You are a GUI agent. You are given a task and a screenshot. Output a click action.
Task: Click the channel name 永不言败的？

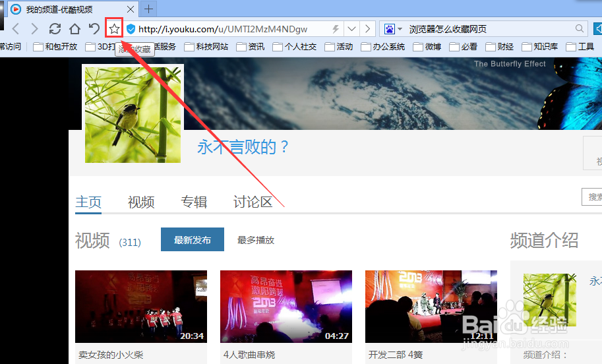[x=243, y=146]
